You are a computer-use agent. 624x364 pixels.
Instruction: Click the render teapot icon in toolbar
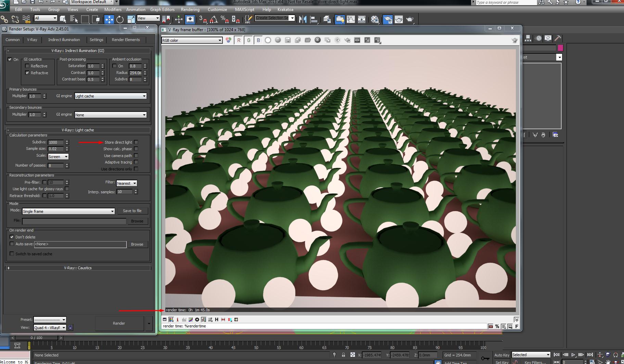click(410, 19)
